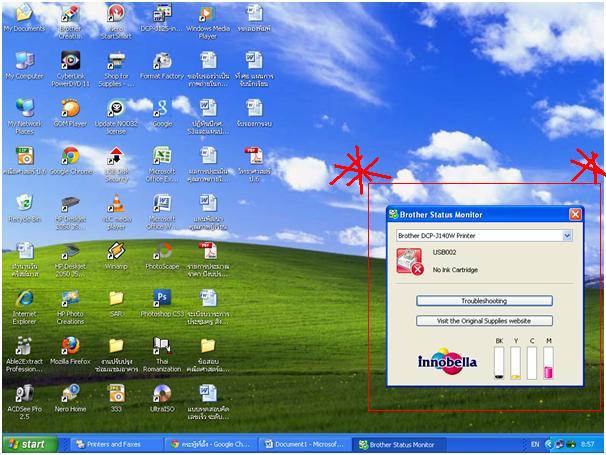Select the GOM Player icon
Viewport: 606px width, 455px height.
click(x=70, y=112)
